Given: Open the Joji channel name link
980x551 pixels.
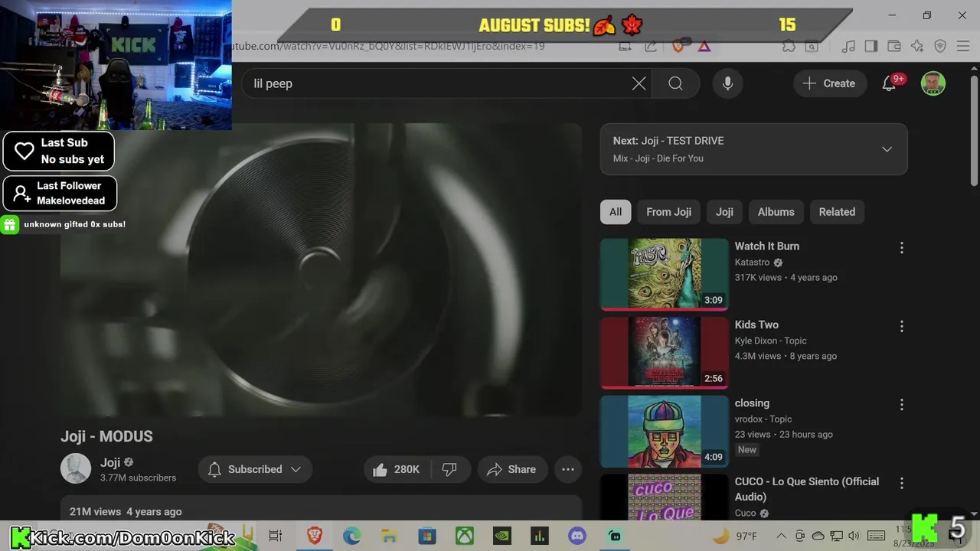Looking at the screenshot, I should 110,462.
